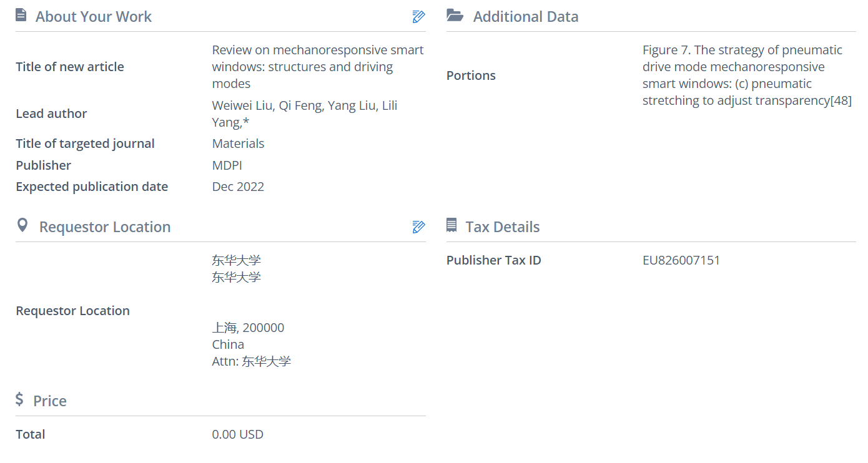Click the total price value 0.00 USD
868x463 pixels.
tap(237, 434)
